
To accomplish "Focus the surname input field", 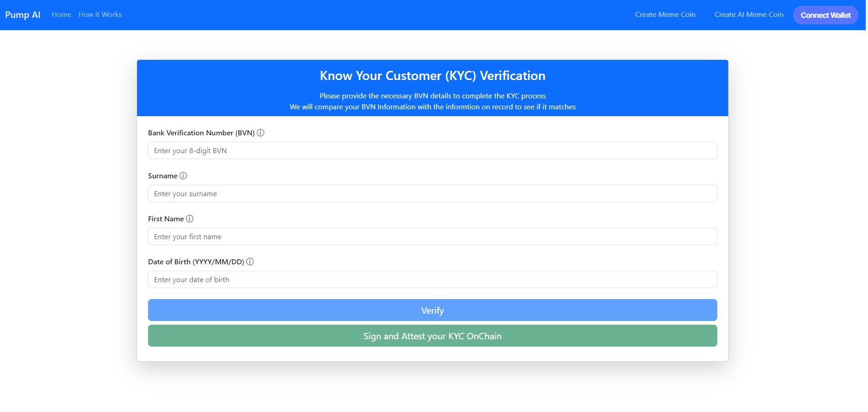I will (432, 193).
